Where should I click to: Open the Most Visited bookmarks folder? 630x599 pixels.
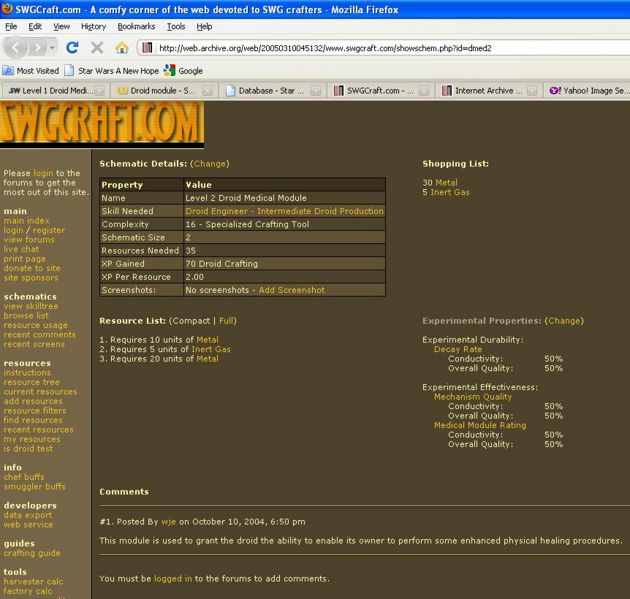point(32,71)
